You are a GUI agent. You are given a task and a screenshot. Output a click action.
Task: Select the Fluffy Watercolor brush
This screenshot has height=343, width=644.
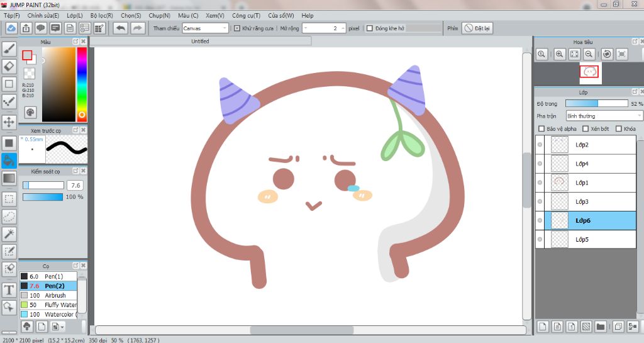click(x=48, y=305)
